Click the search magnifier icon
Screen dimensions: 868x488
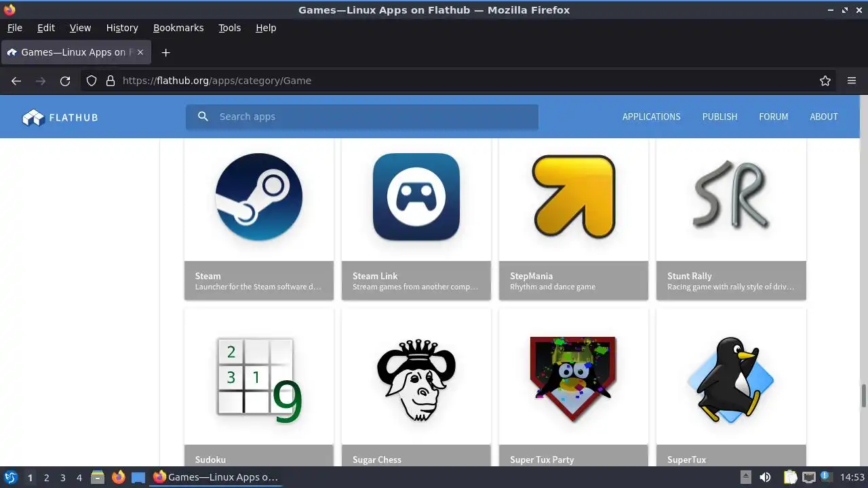[x=203, y=117]
